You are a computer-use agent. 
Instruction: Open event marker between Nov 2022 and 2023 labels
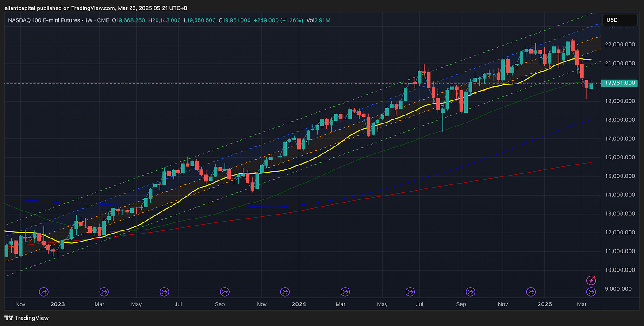click(44, 292)
